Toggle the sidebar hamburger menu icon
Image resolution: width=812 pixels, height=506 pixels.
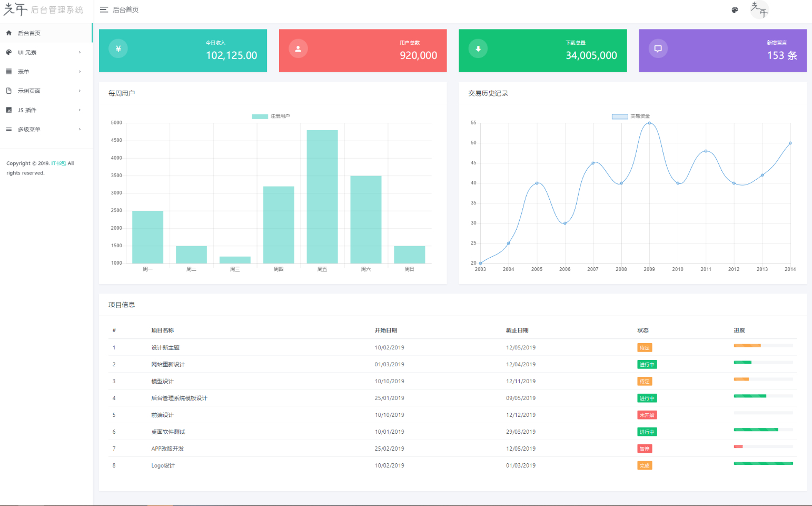104,9
